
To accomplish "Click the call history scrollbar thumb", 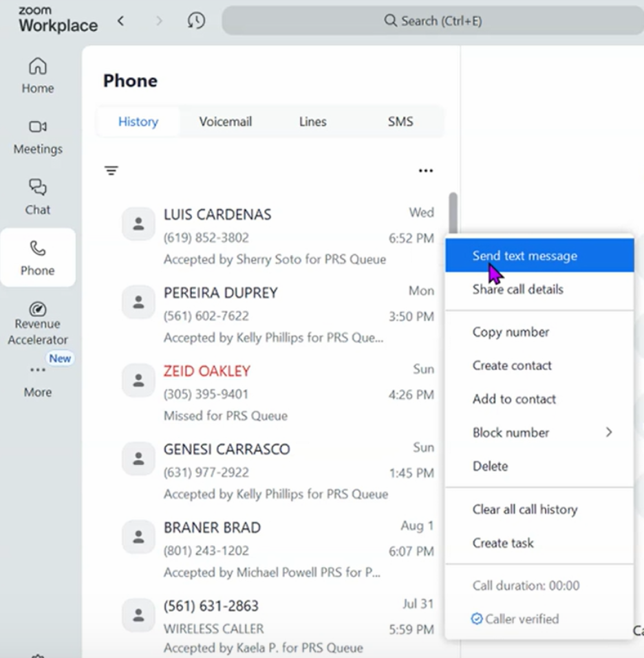I will coord(453,212).
